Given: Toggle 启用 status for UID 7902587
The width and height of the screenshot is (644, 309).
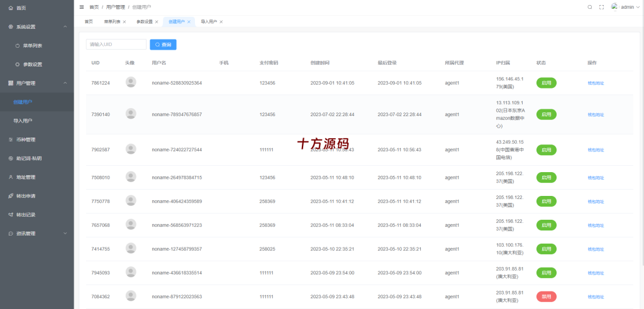Looking at the screenshot, I should (x=547, y=149).
